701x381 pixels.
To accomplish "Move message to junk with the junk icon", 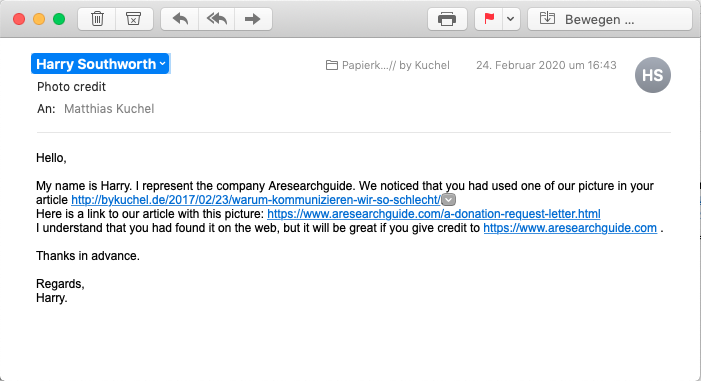I will [x=134, y=19].
